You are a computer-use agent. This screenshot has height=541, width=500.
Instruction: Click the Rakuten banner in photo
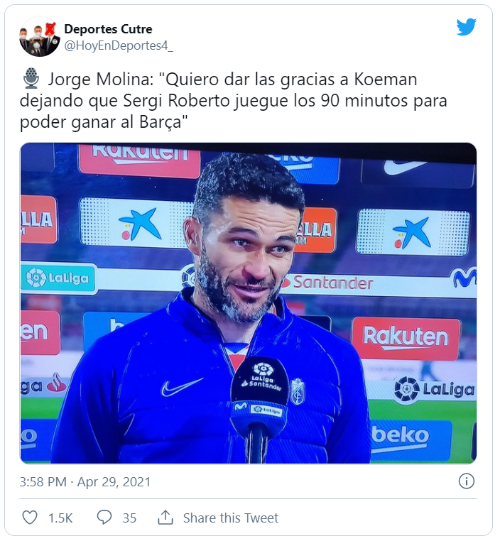tap(406, 337)
